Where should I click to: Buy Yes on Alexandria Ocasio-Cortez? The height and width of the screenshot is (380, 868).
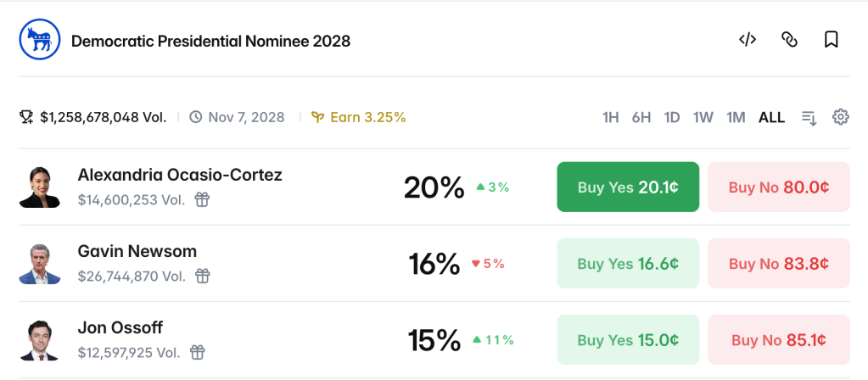628,187
